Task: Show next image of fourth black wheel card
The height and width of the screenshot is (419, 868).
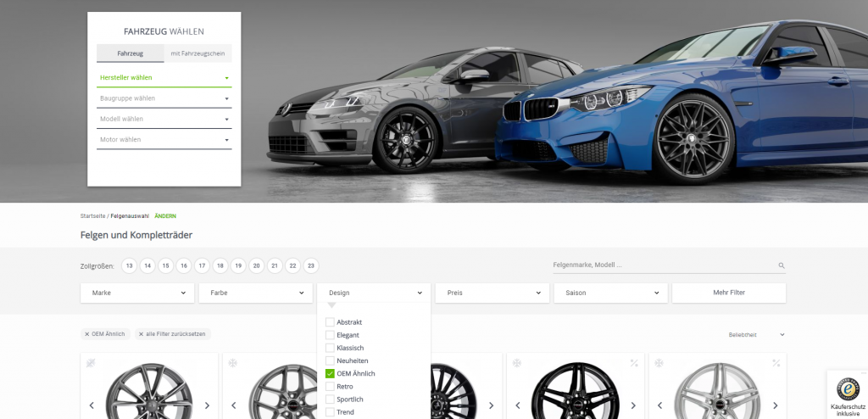Action: pyautogui.click(x=633, y=405)
